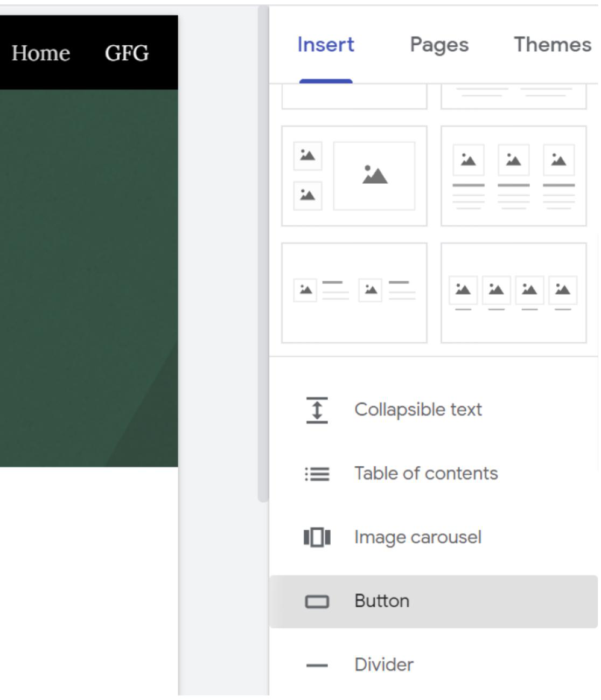601x700 pixels.
Task: Insert Collapsible text element
Action: pyautogui.click(x=418, y=410)
